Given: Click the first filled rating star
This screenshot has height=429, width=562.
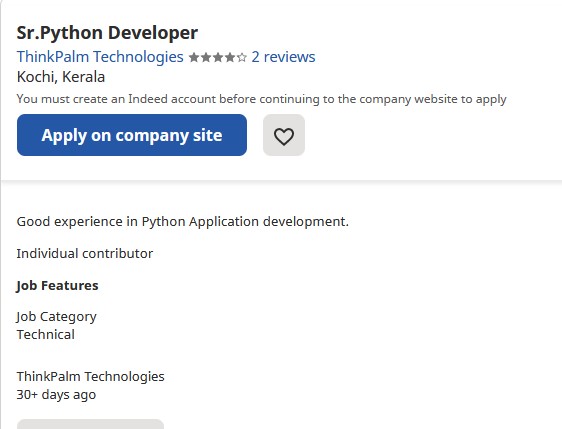Looking at the screenshot, I should (x=194, y=57).
